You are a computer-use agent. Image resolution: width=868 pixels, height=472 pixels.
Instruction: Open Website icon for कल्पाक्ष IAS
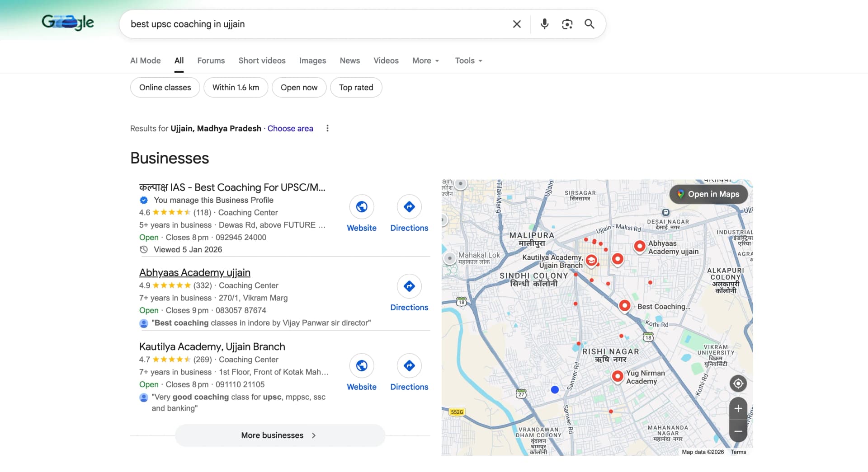tap(362, 207)
